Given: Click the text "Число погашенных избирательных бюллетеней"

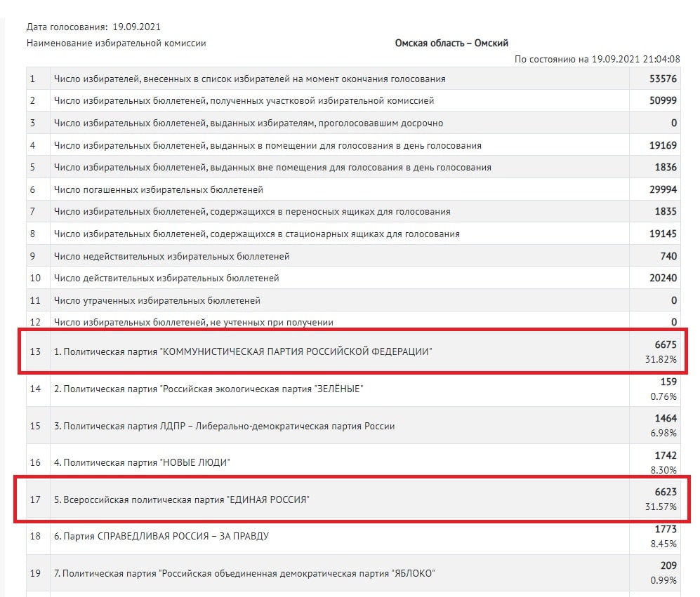Looking at the screenshot, I should [x=159, y=189].
